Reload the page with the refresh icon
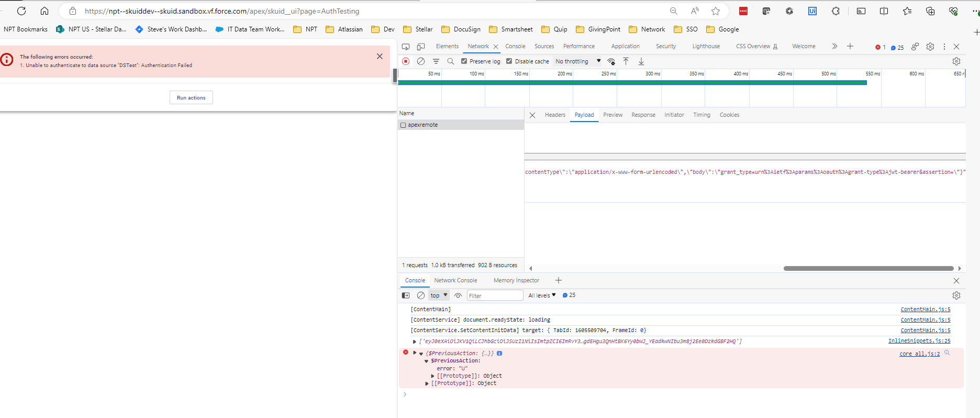Image resolution: width=980 pixels, height=418 pixels. point(21,11)
